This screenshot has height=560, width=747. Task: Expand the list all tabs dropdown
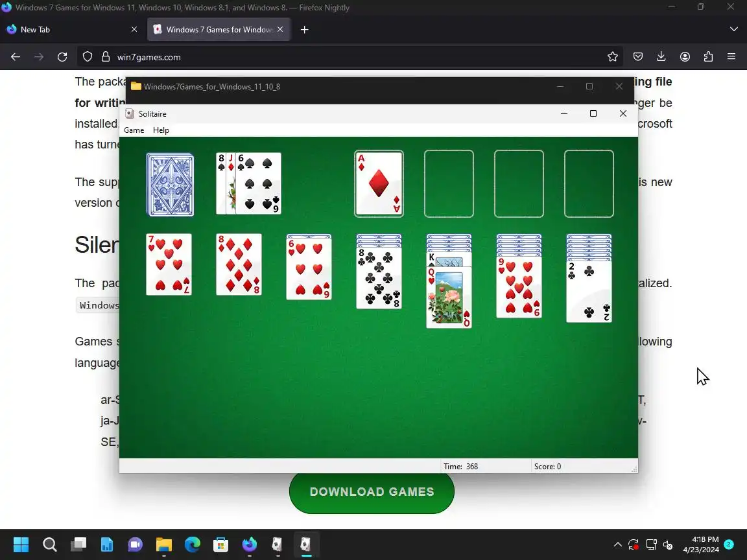tap(733, 30)
